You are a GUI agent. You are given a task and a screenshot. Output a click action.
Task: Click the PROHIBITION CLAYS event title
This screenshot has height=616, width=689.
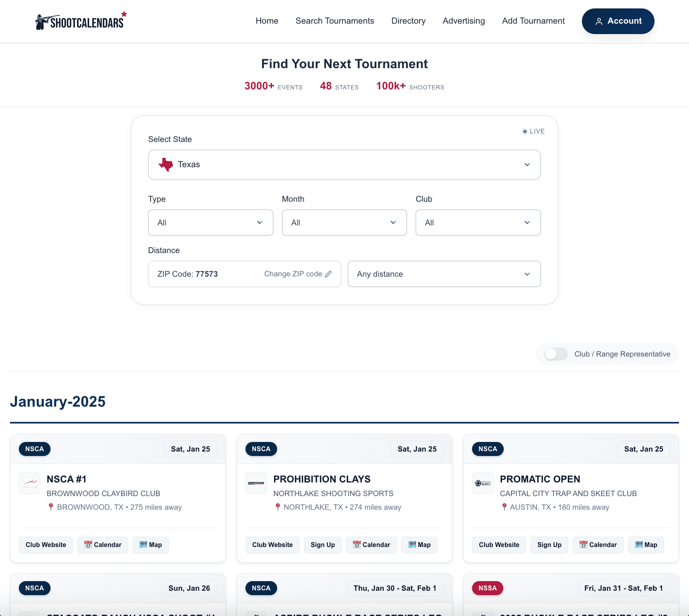coord(322,479)
